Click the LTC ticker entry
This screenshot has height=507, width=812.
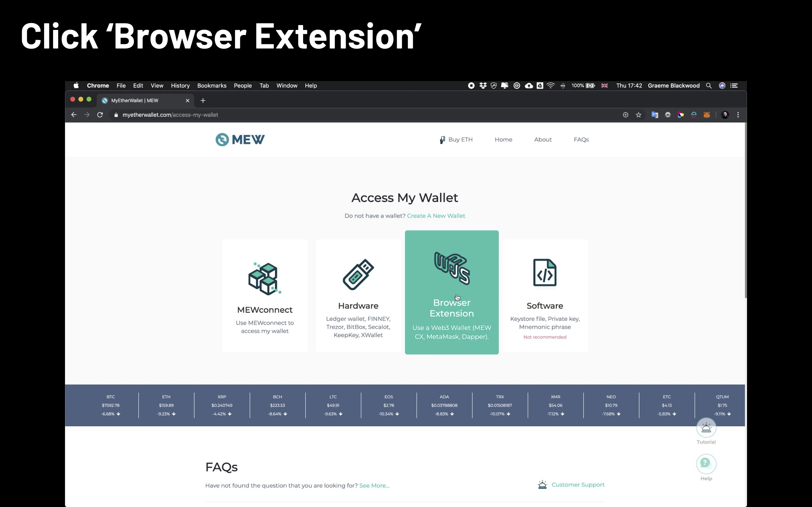333,405
